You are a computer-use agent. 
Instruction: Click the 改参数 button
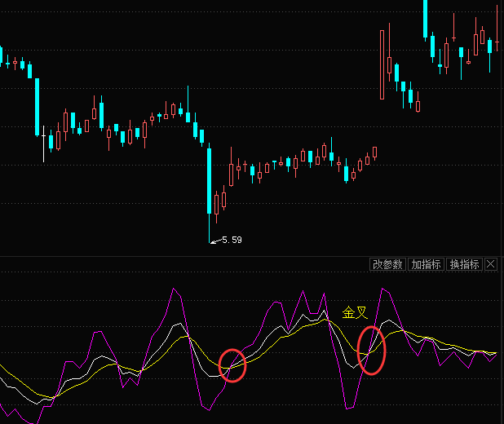(x=387, y=264)
